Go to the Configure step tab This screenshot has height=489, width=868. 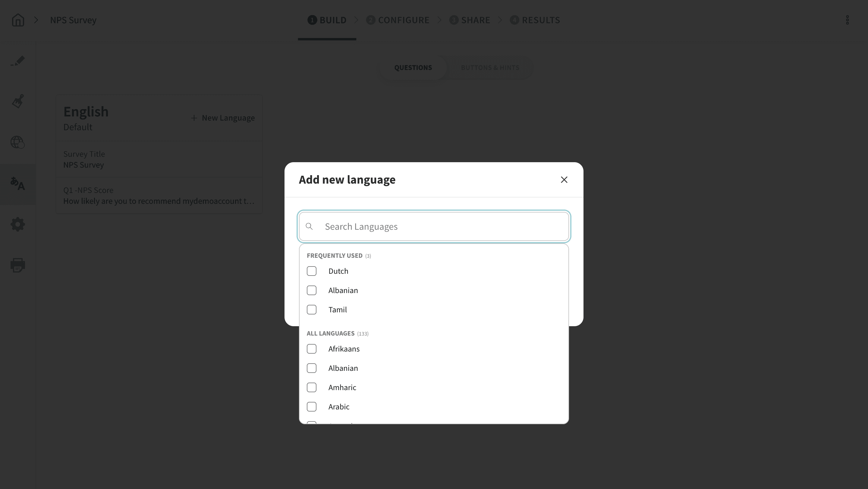[398, 20]
